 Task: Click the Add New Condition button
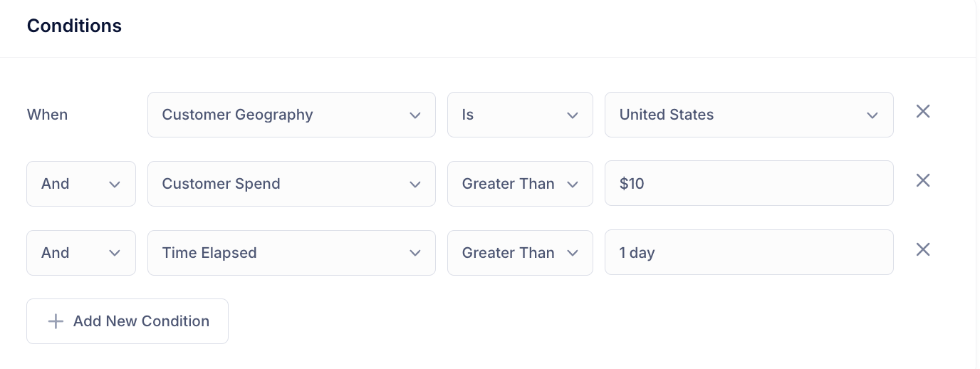coord(127,321)
